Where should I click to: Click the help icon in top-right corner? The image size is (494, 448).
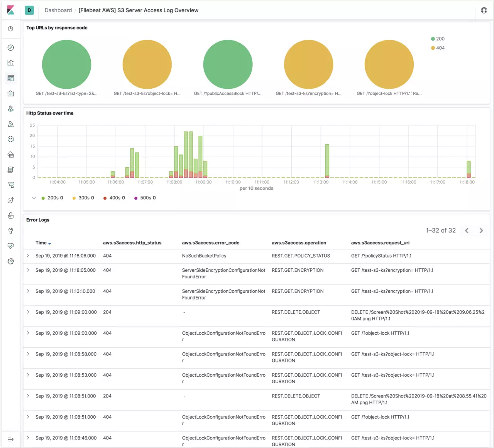484,10
